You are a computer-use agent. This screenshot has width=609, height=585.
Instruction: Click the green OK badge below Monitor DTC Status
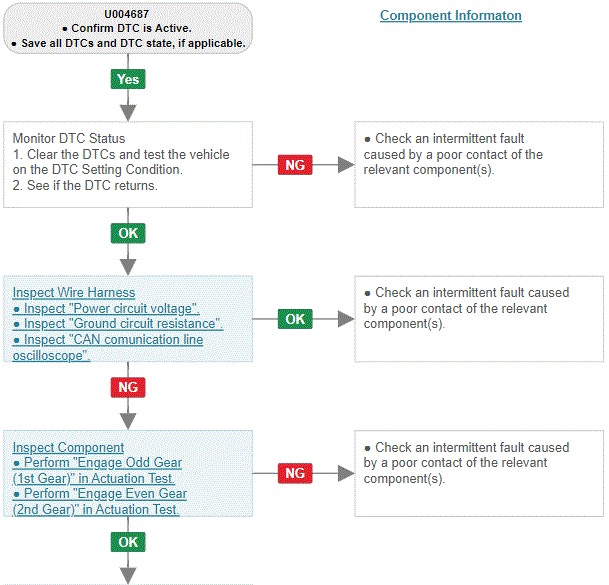(128, 233)
